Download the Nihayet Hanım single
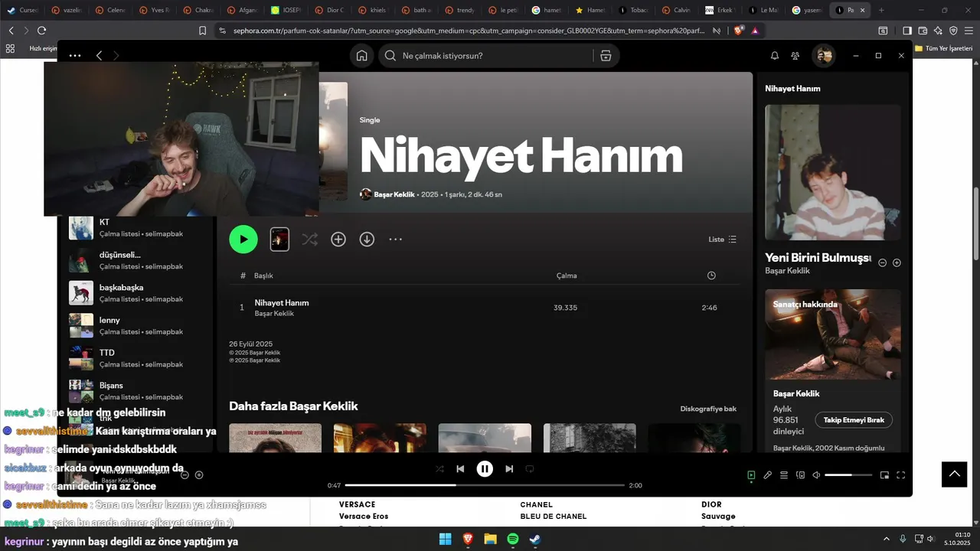The height and width of the screenshot is (551, 980). click(367, 240)
